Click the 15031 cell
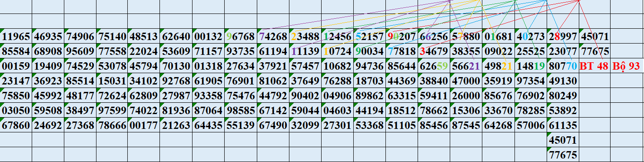This screenshot has width=644, height=162. tap(113, 81)
